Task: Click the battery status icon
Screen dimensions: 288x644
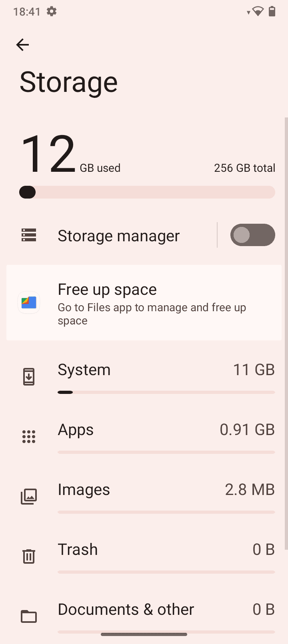Action: [x=272, y=11]
